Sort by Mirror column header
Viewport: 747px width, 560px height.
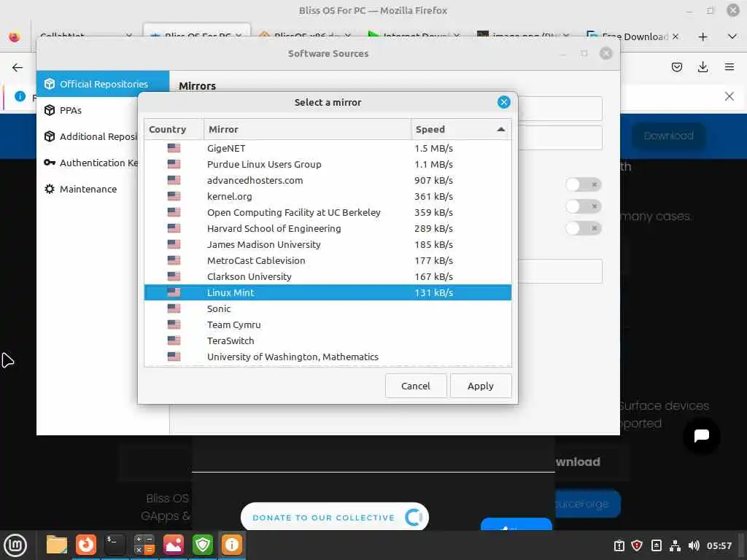307,129
